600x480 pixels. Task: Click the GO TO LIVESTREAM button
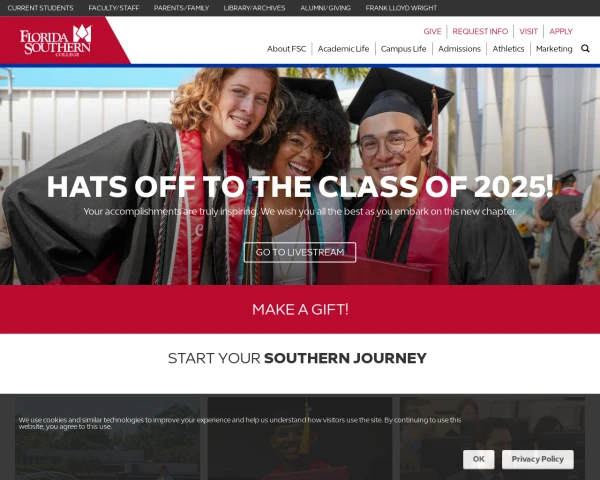(x=300, y=252)
